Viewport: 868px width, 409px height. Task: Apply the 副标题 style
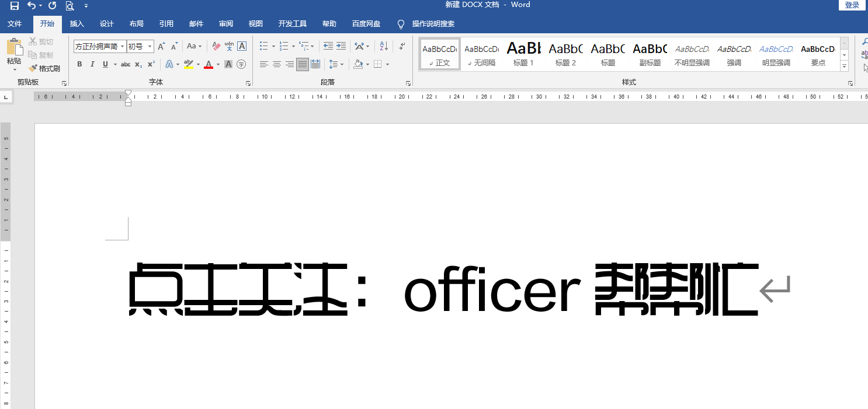click(650, 54)
